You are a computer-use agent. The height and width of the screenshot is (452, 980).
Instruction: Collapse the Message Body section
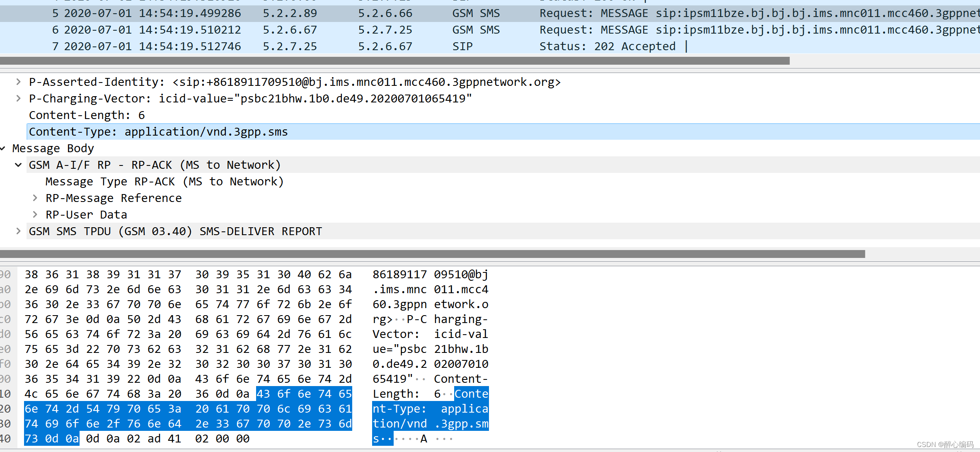click(3, 148)
